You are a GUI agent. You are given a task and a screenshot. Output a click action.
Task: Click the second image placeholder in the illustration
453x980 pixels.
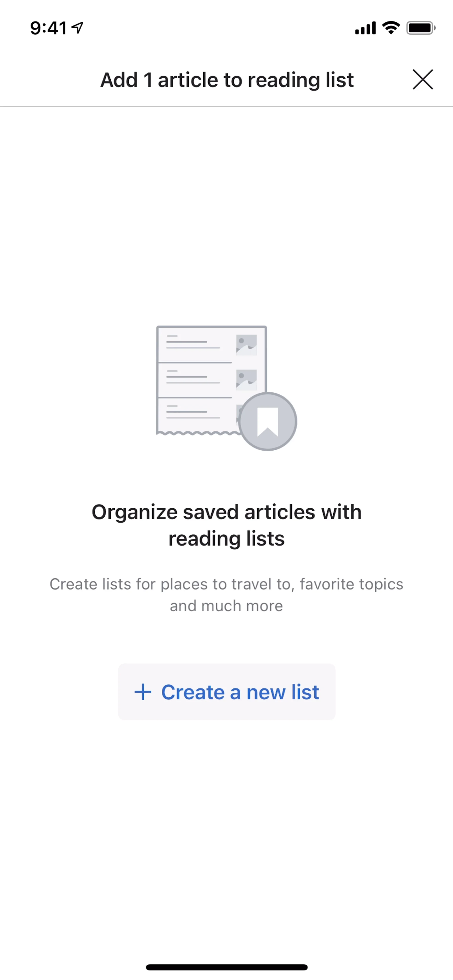coord(246,380)
